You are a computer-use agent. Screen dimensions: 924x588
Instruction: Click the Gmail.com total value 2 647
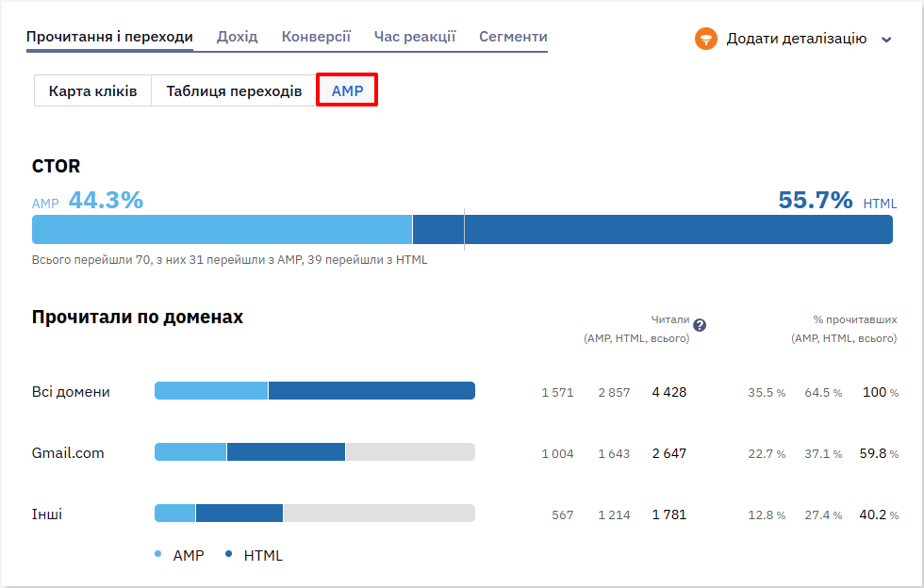(x=669, y=453)
